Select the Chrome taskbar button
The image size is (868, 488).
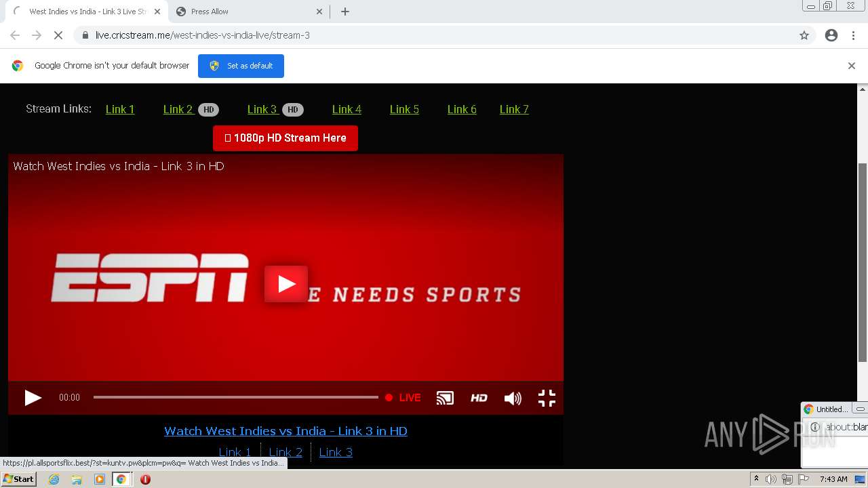tap(121, 479)
